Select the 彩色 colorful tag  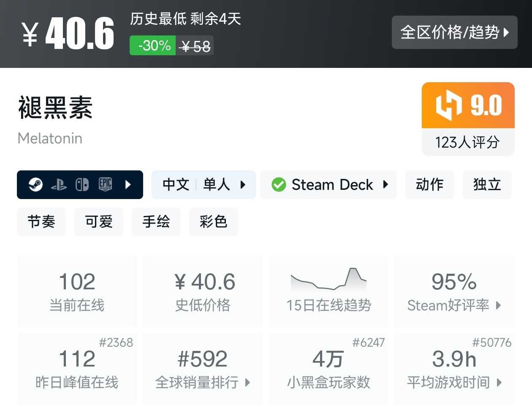[214, 222]
